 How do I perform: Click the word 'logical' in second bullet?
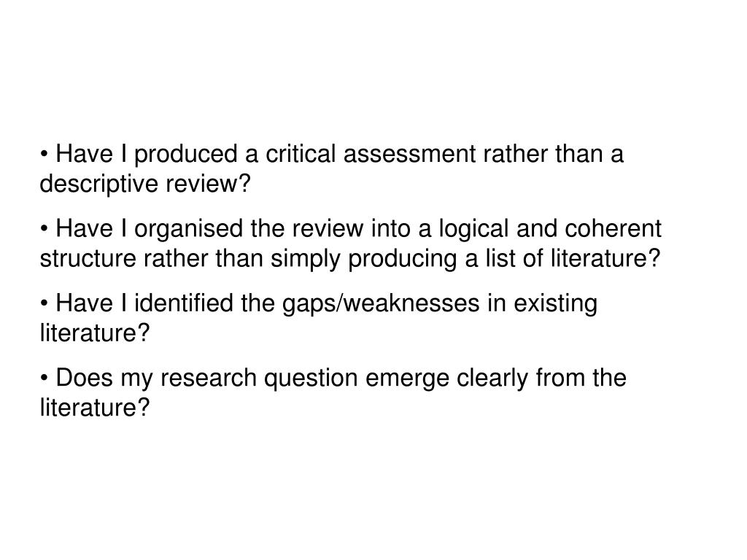(x=474, y=230)
